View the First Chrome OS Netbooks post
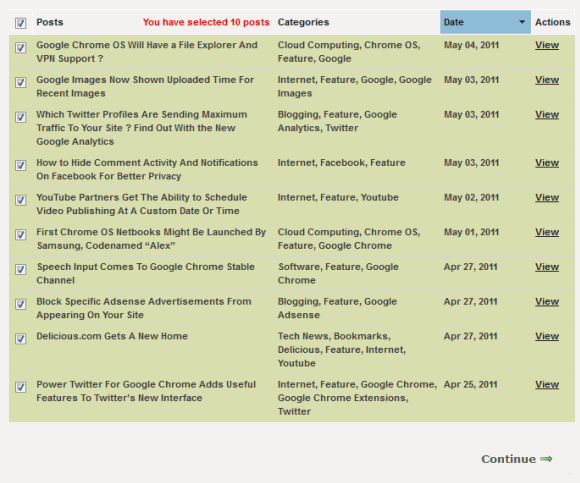This screenshot has height=483, width=580. (x=547, y=232)
